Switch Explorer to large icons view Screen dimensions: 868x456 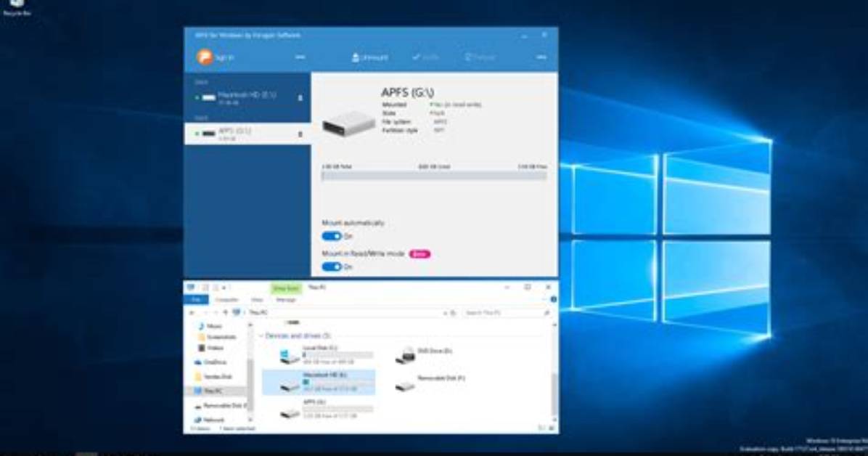(552, 428)
